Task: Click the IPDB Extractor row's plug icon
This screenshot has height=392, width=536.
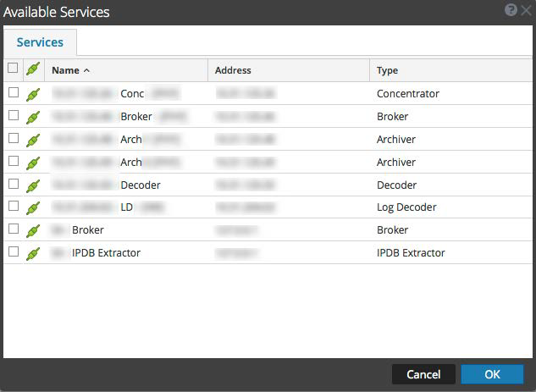Action: (x=33, y=253)
